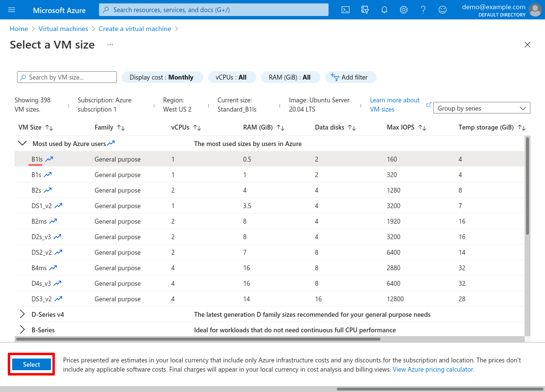Open the Directories and subscriptions filter icon

[x=364, y=10]
